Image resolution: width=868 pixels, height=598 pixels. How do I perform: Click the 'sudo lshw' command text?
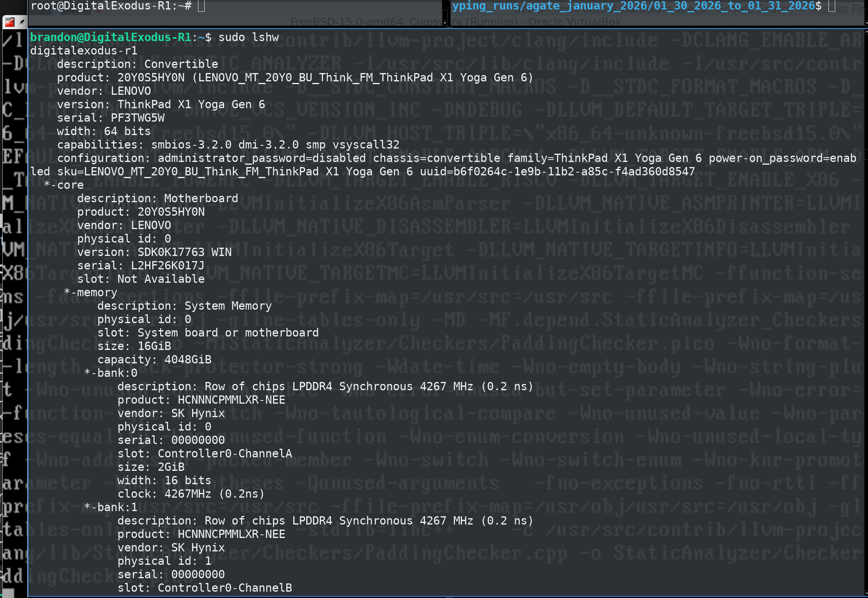[x=248, y=38]
